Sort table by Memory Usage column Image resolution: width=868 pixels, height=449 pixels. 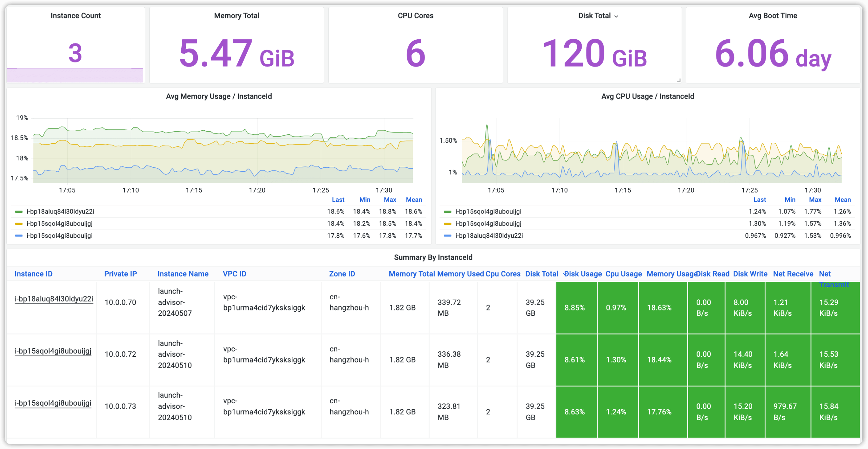(671, 274)
